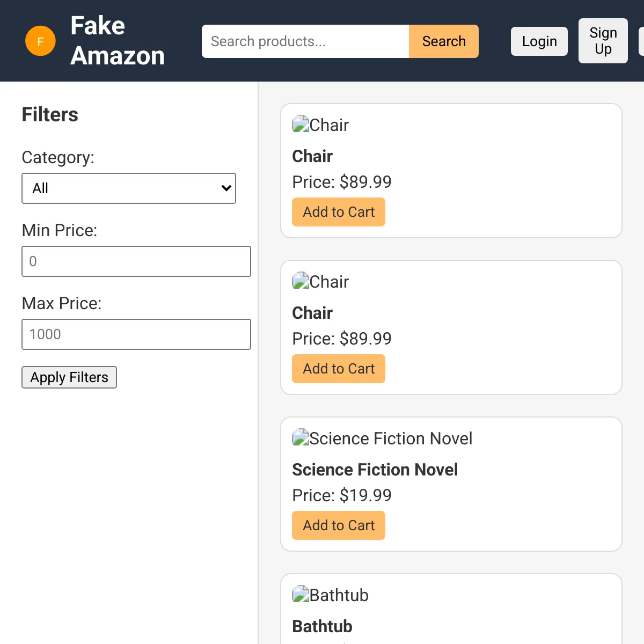Click the Max Price input box

(136, 334)
